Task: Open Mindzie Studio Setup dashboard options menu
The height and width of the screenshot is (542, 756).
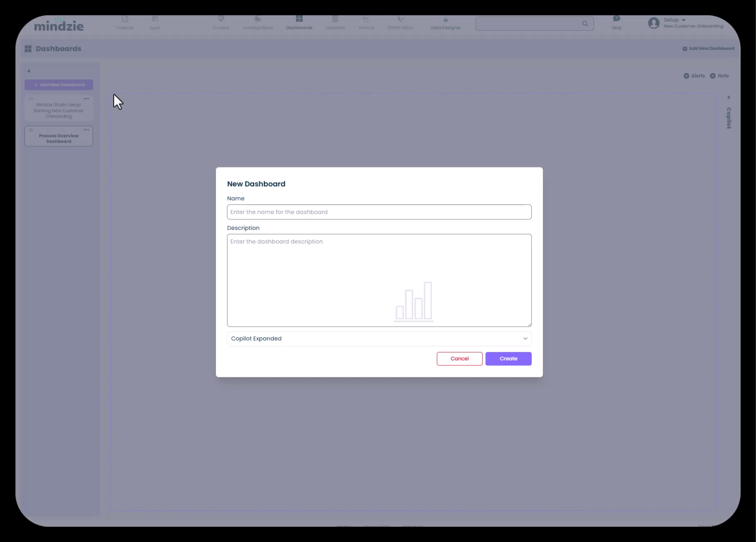Action: pyautogui.click(x=86, y=99)
